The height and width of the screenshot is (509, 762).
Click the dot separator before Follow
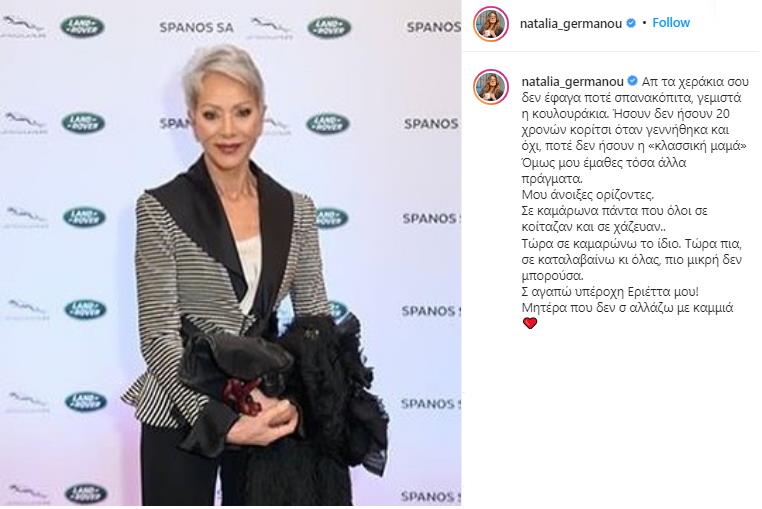(644, 23)
